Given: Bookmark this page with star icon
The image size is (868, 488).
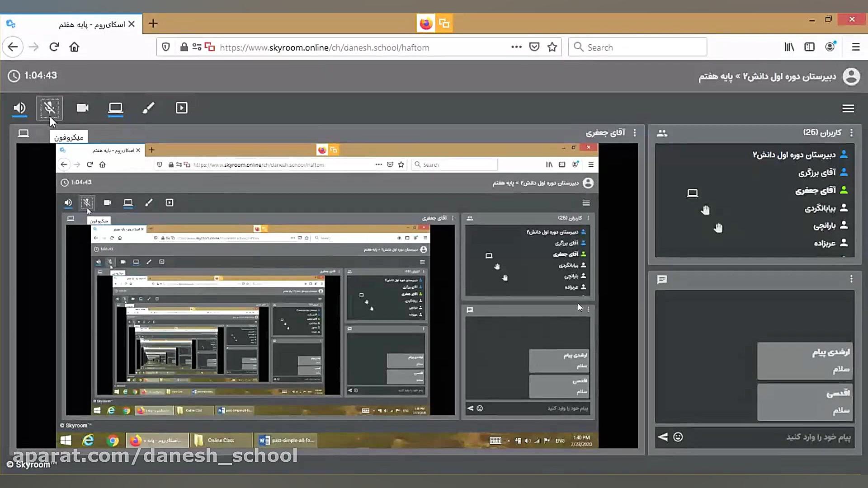Looking at the screenshot, I should (552, 47).
